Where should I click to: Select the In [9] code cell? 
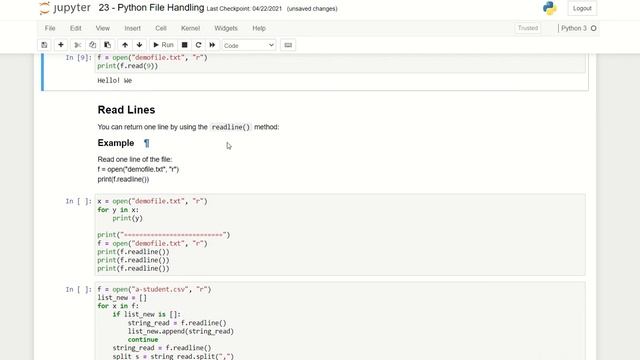[340, 62]
